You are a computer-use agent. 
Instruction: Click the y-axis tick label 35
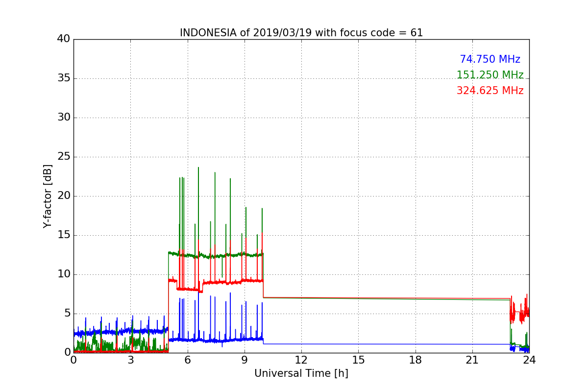coord(64,78)
